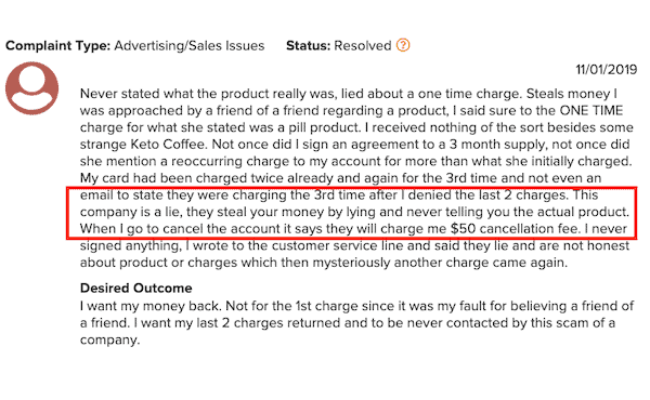
Task: Click the "Resolved" status text
Action: [x=363, y=46]
